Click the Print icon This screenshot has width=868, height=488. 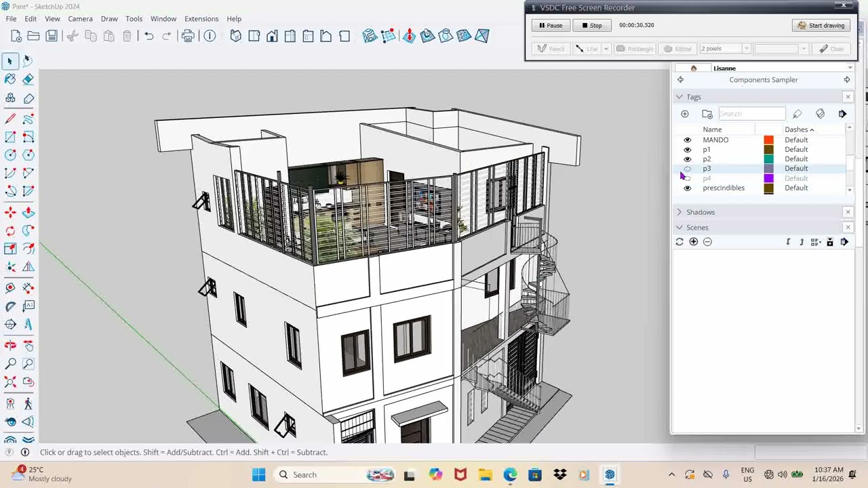click(188, 36)
